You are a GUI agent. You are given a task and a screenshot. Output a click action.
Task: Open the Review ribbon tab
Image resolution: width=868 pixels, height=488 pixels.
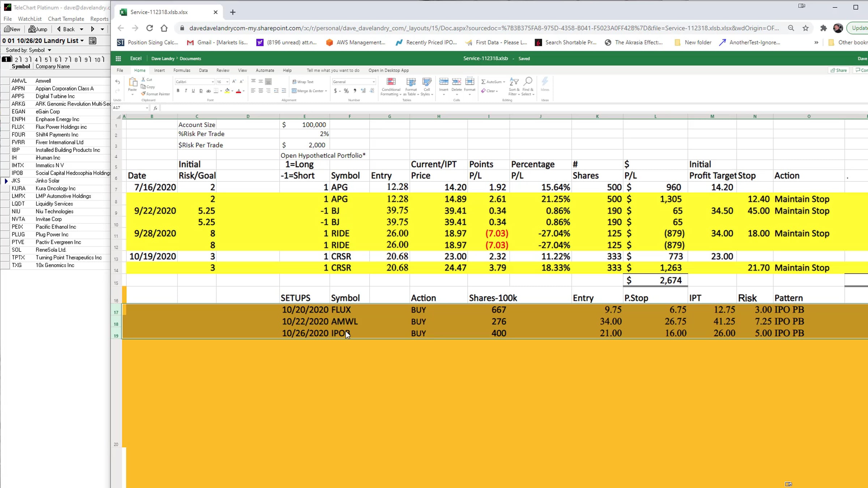[223, 70]
